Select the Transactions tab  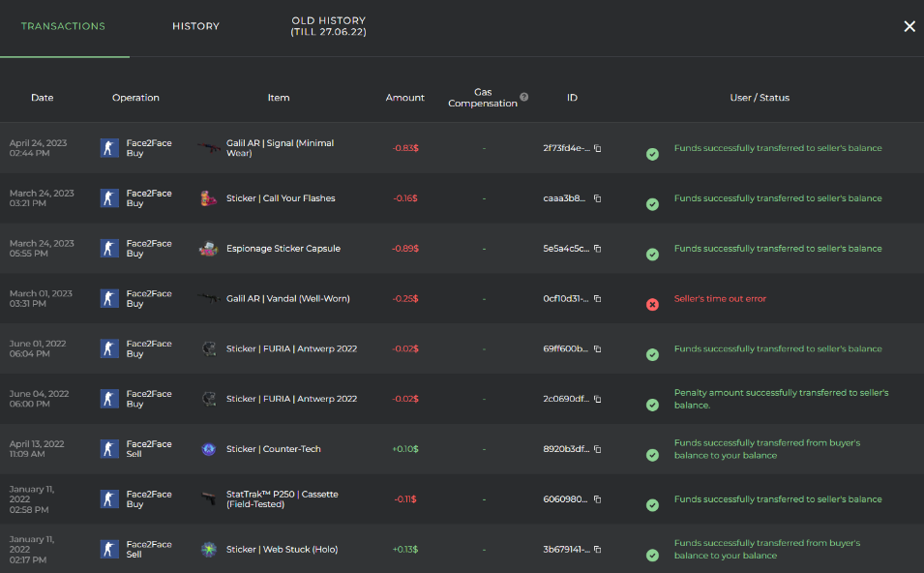[x=63, y=26]
